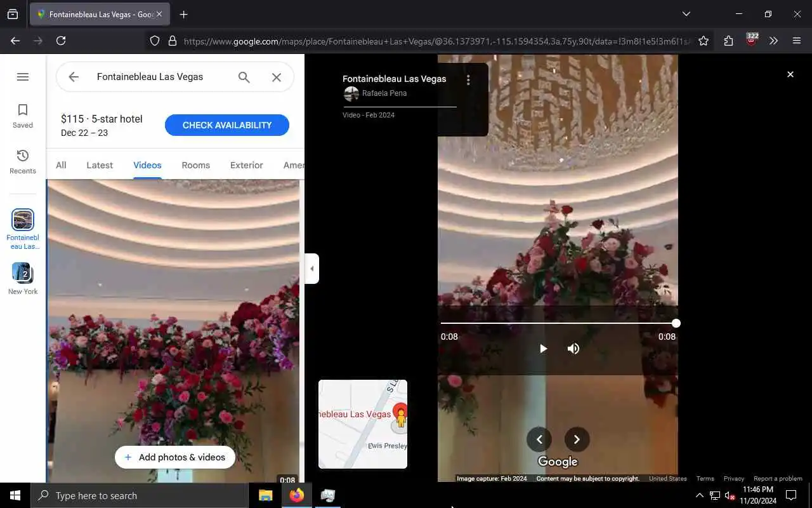The height and width of the screenshot is (508, 812).
Task: Open the notification center icon
Action: coord(791,495)
